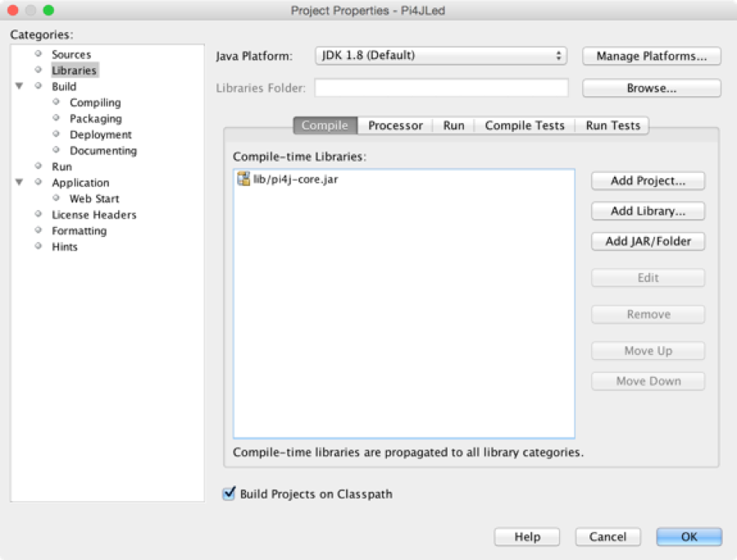
Task: Click the bullet icon beside License Headers
Action: (39, 214)
